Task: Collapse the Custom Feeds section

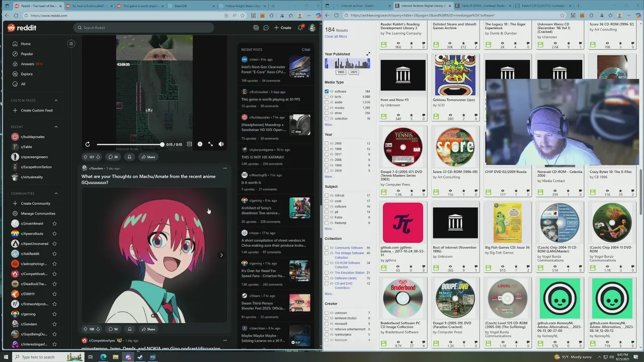Action: [56, 100]
